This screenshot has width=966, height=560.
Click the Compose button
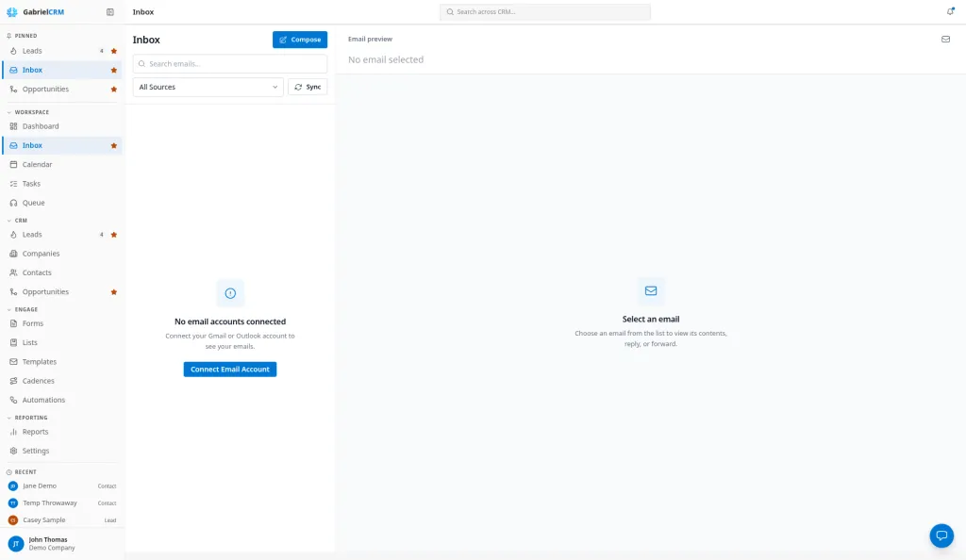[x=300, y=40]
